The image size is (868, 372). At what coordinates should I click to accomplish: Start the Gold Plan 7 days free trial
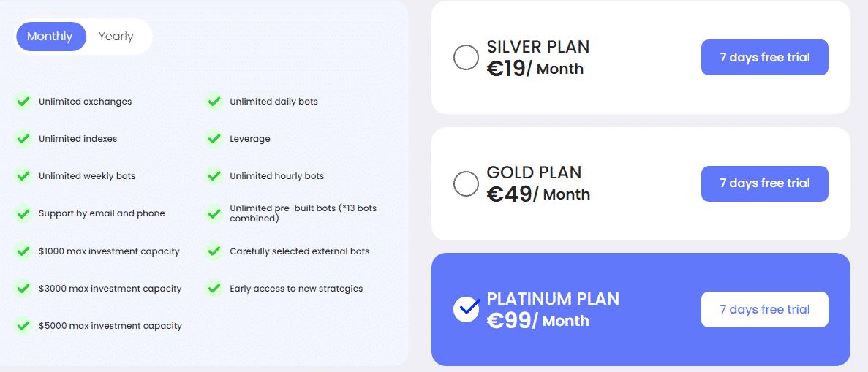tap(764, 183)
